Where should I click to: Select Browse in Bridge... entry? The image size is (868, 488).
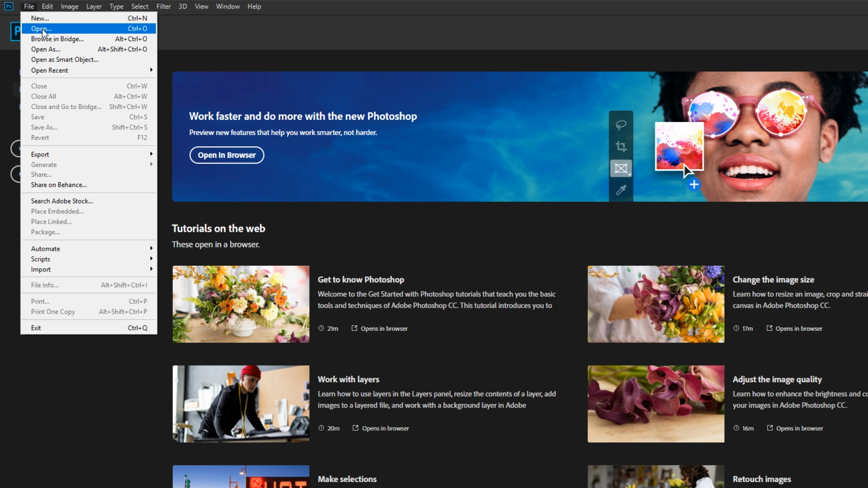click(89, 39)
